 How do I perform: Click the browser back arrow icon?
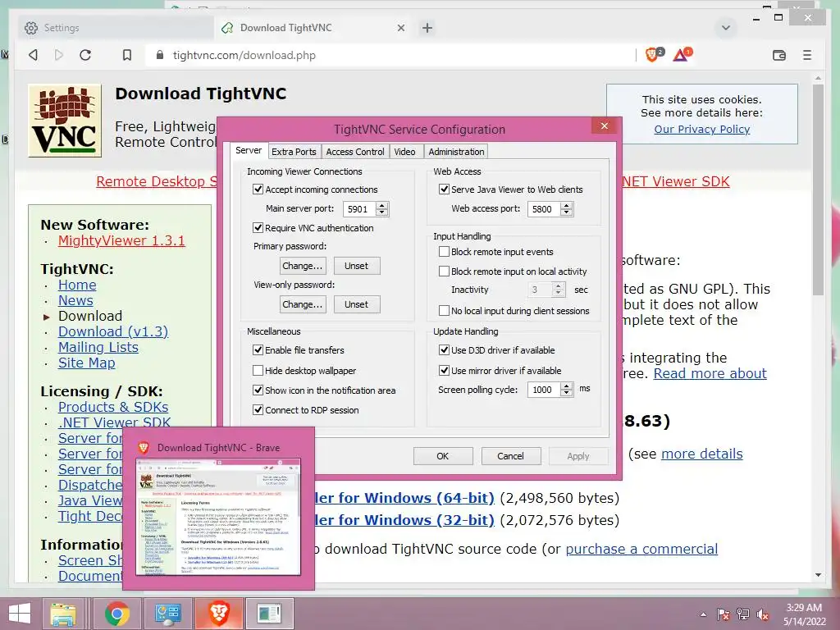[33, 55]
